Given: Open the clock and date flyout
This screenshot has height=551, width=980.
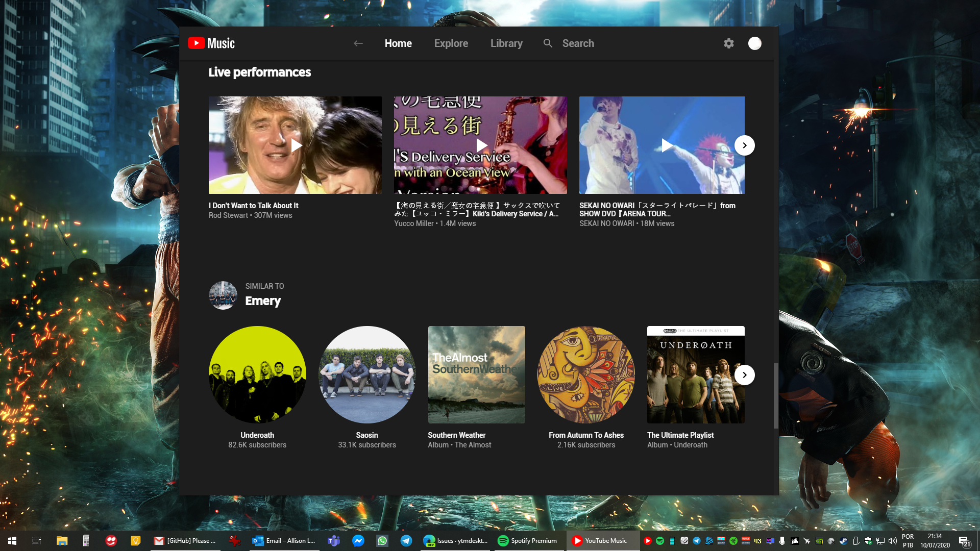Looking at the screenshot, I should click(935, 541).
